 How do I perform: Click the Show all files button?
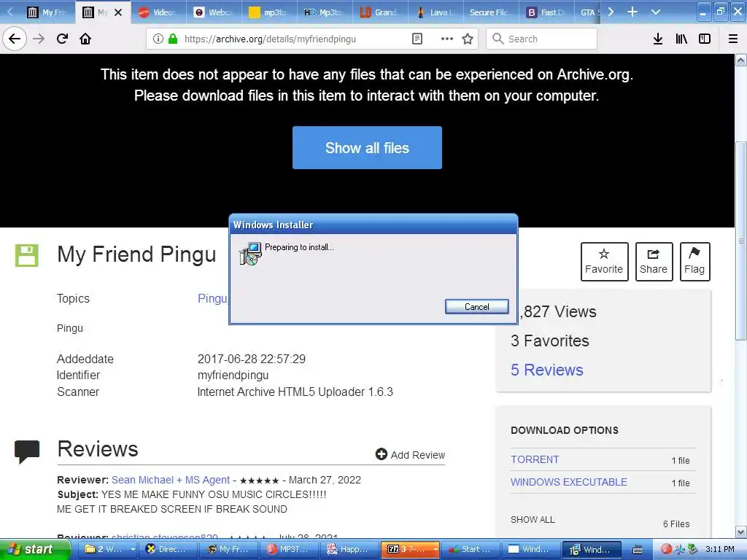[367, 147]
